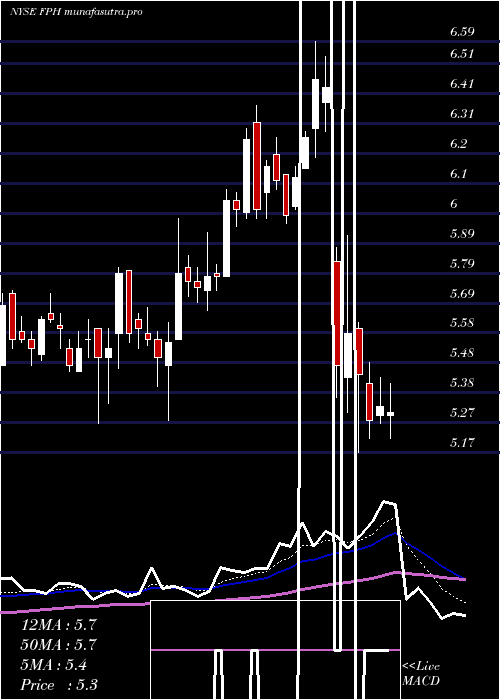Click the 5.69 price axis label
The height and width of the screenshot is (700, 500).
pyautogui.click(x=462, y=293)
